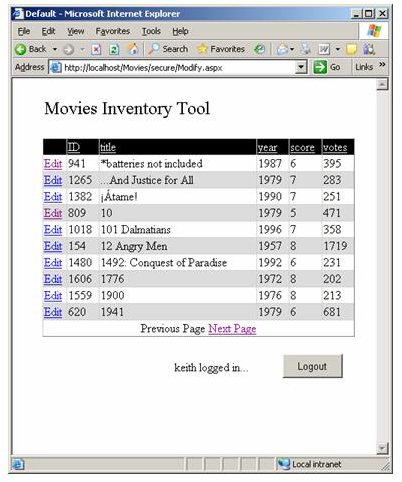Click the scrollbar down arrow
Viewport: 402px width, 482px height.
pyautogui.click(x=382, y=448)
